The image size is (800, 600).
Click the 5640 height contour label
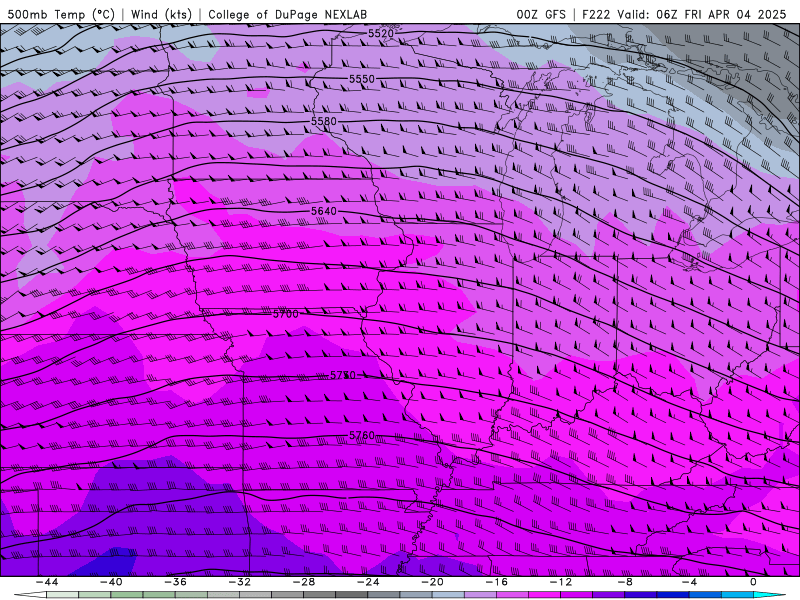[x=324, y=211]
